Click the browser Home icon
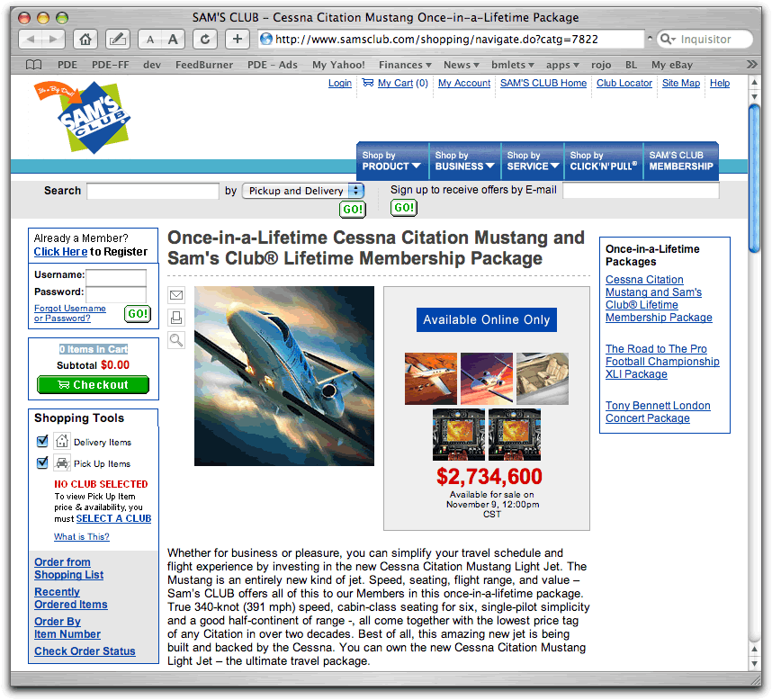 click(x=85, y=39)
